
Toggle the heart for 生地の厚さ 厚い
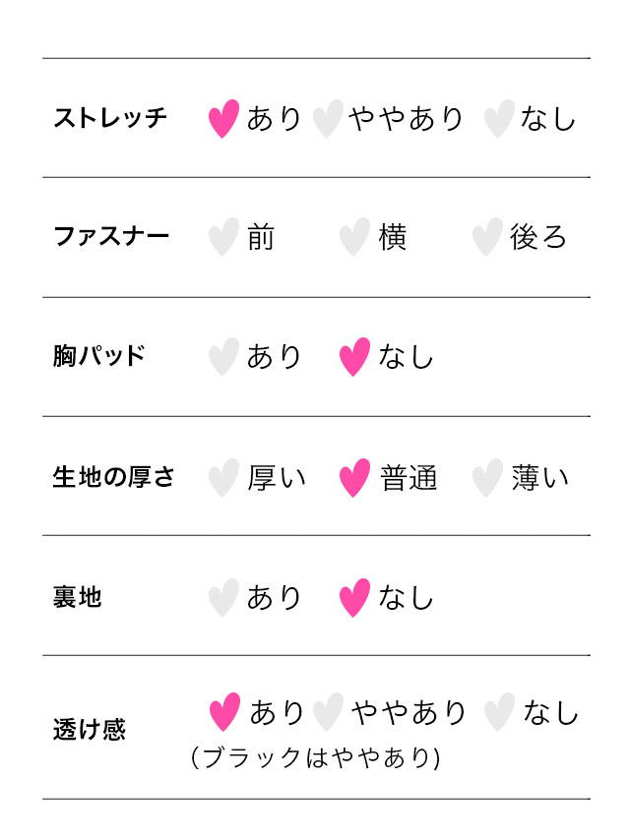pyautogui.click(x=224, y=478)
